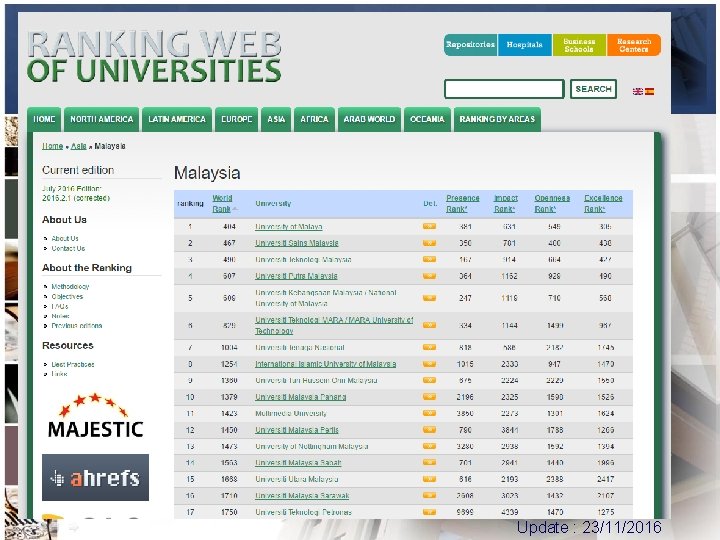Open Universiti Sains Malaysia details icon

coord(429,243)
